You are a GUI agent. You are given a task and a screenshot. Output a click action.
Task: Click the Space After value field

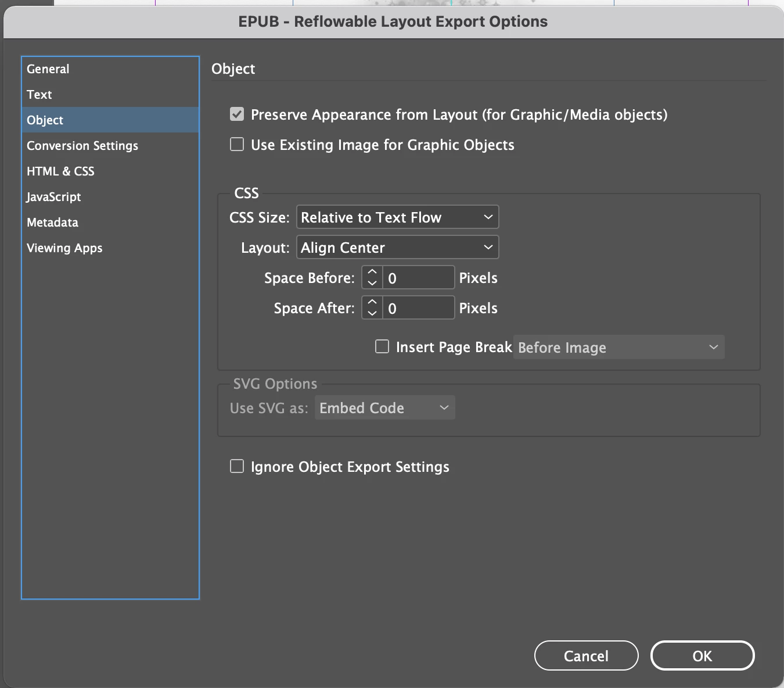[x=418, y=308]
